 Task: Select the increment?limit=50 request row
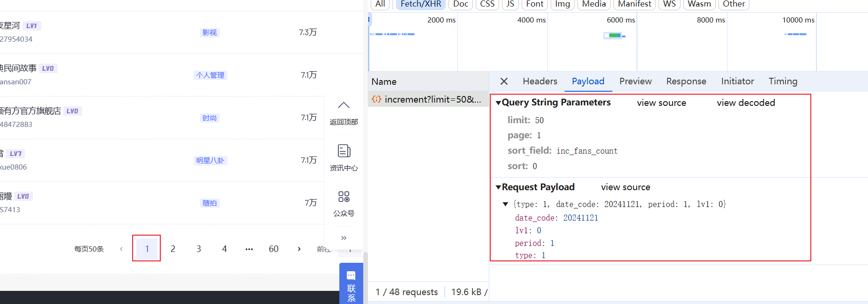click(428, 99)
